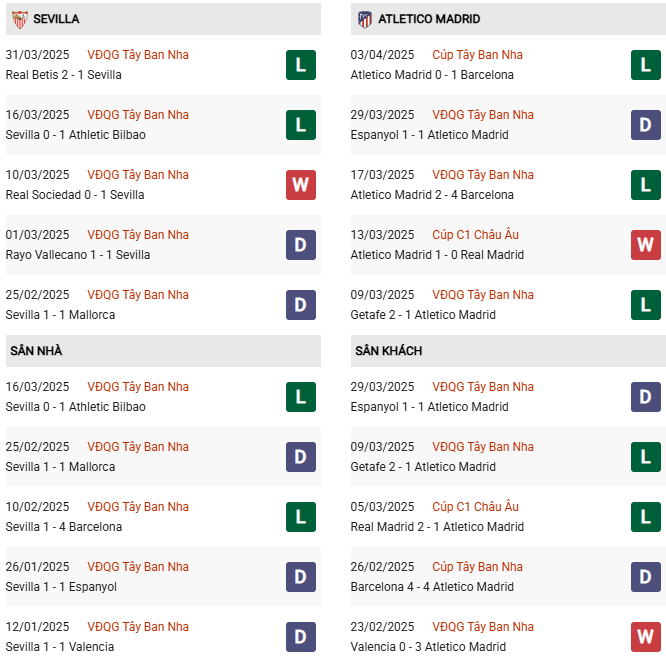Screen dimensions: 666x659
Task: Click the L badge for Sevilla 1-4 Barcelona
Action: click(300, 517)
